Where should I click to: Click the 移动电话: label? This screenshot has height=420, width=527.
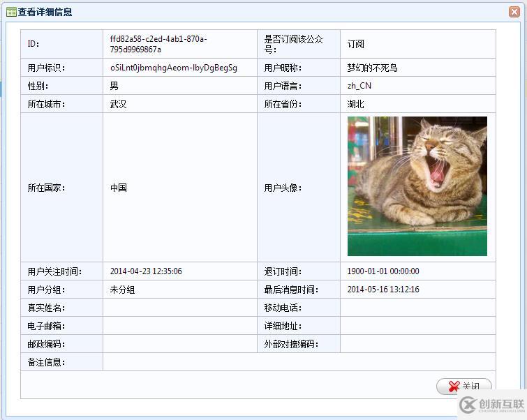tap(283, 308)
